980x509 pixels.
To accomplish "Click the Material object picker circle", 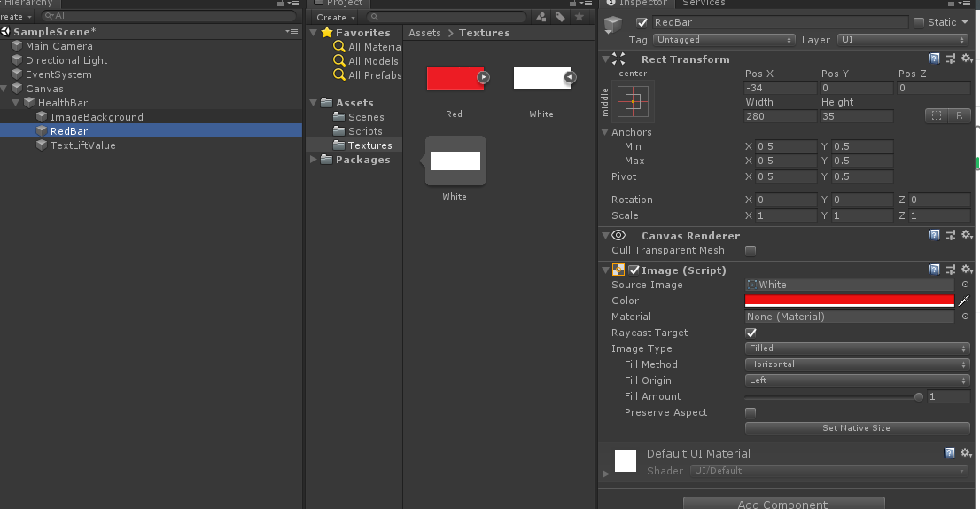I will tap(965, 317).
